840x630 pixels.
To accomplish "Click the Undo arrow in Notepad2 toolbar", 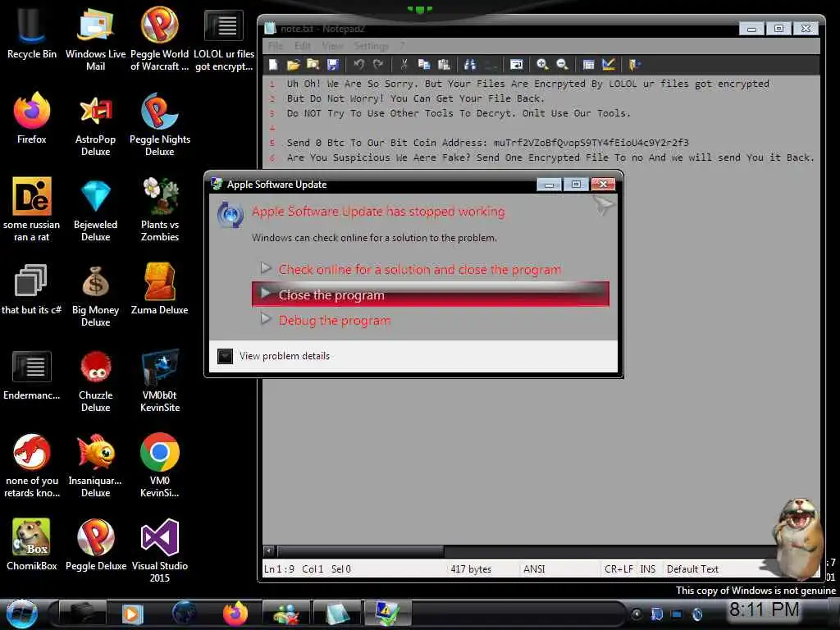I will (358, 65).
